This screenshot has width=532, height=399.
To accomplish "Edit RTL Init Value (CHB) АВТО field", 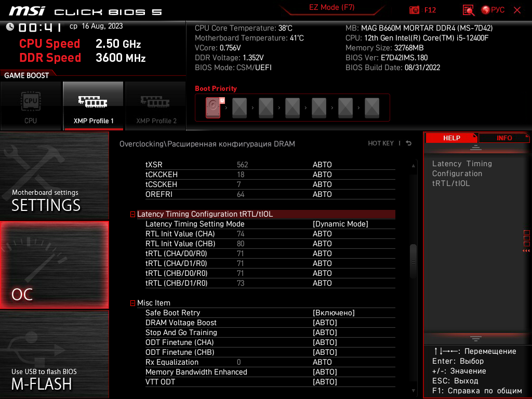I will (x=322, y=244).
